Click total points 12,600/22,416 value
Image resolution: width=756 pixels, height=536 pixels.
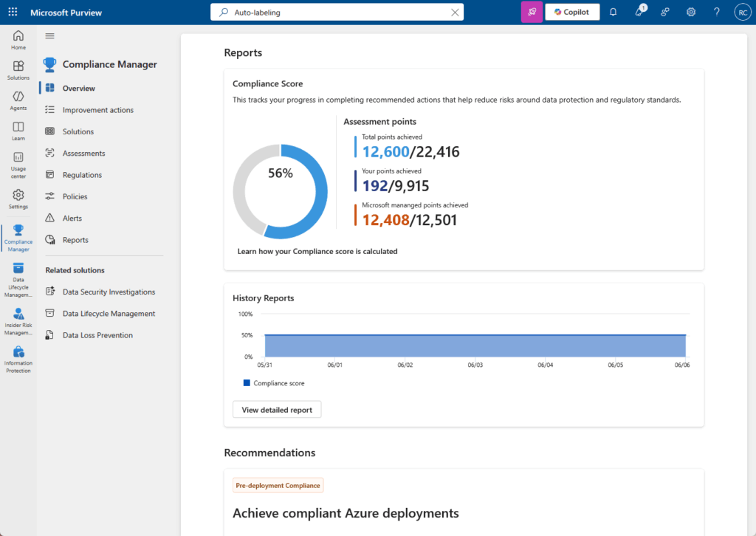pos(410,152)
